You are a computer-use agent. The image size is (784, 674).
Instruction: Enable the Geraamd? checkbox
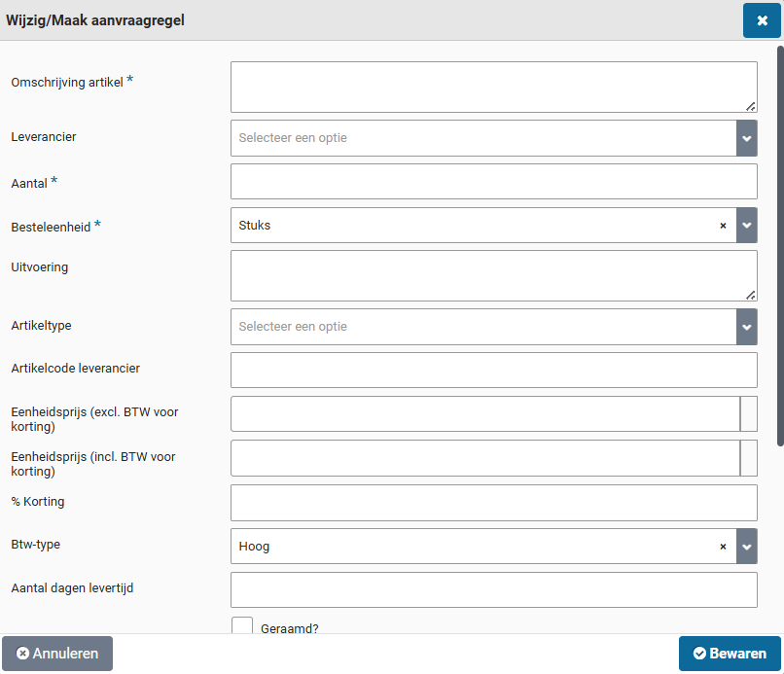click(x=242, y=626)
